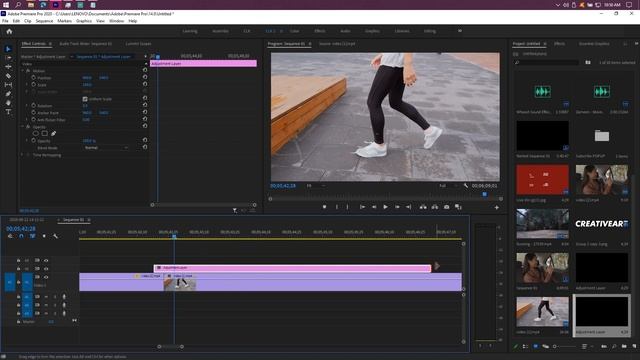Screen dimensions: 640x360
Task: Select the walking legs video thumbnail in Project
Action: [x=542, y=312]
